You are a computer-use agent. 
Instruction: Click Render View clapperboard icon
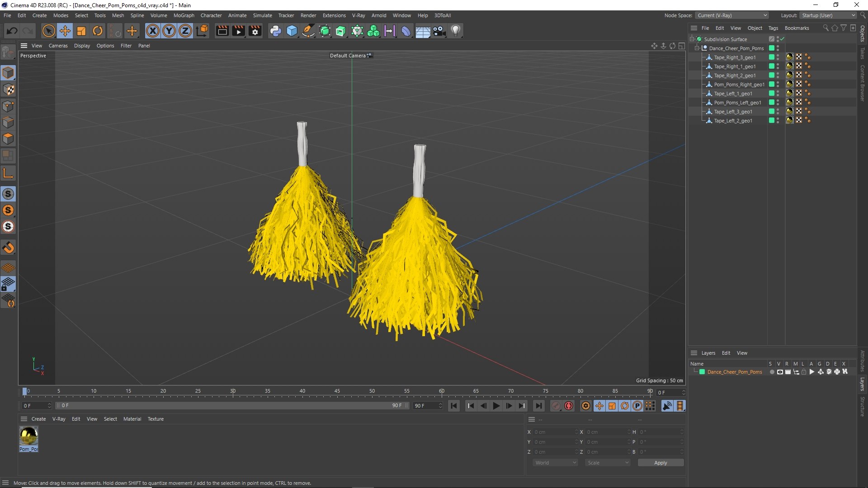[222, 31]
